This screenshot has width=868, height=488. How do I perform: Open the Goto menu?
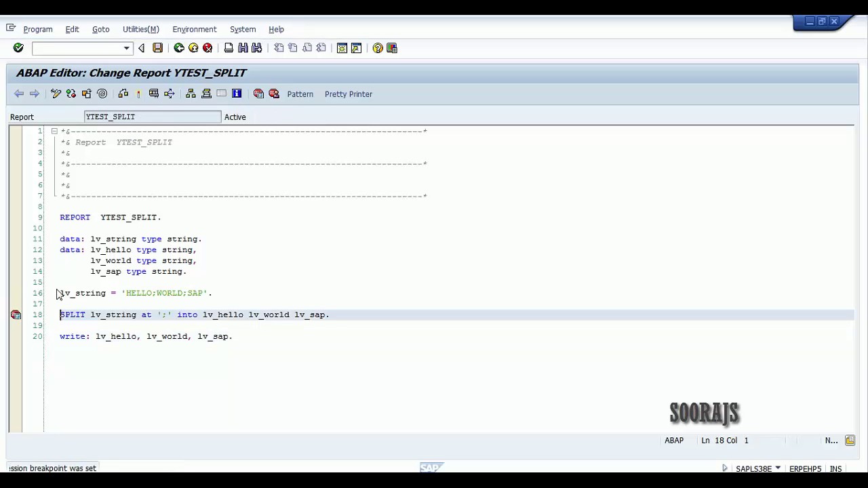coord(100,29)
